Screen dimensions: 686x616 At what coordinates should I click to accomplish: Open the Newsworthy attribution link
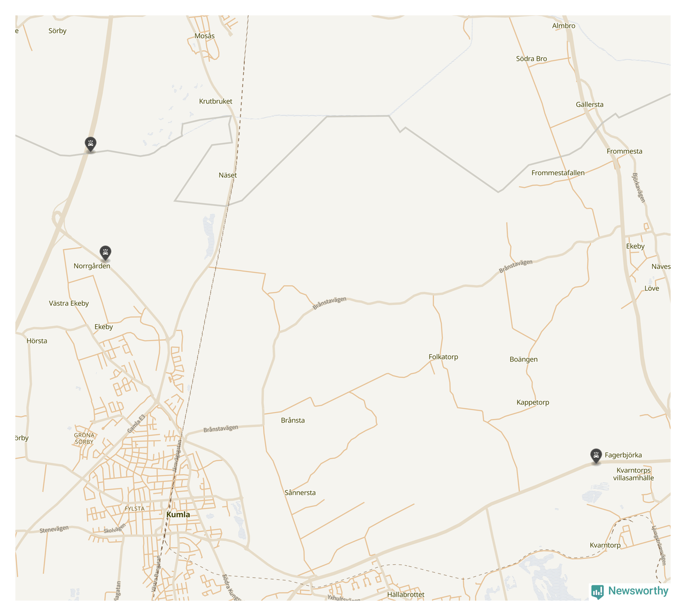(630, 591)
